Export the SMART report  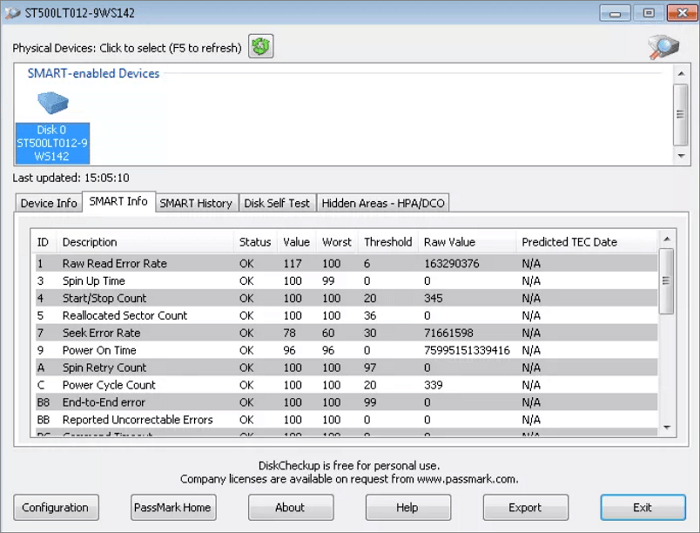525,507
